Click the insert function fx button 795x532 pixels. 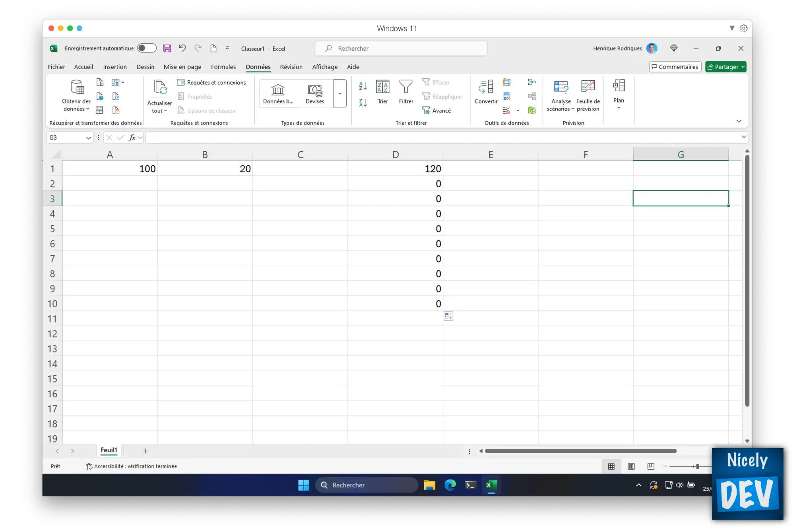tap(132, 138)
